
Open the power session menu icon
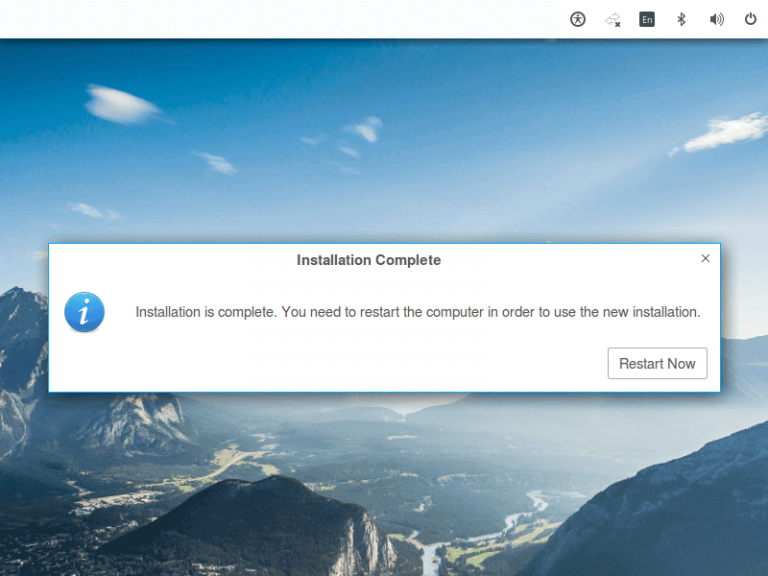tap(750, 20)
